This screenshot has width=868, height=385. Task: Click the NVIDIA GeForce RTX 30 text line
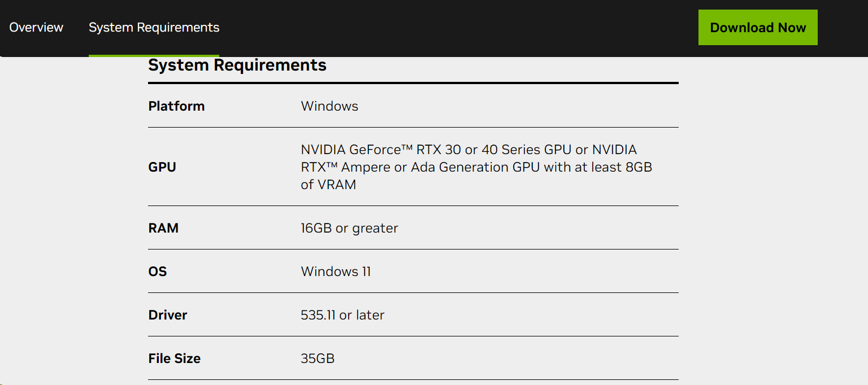pos(468,150)
